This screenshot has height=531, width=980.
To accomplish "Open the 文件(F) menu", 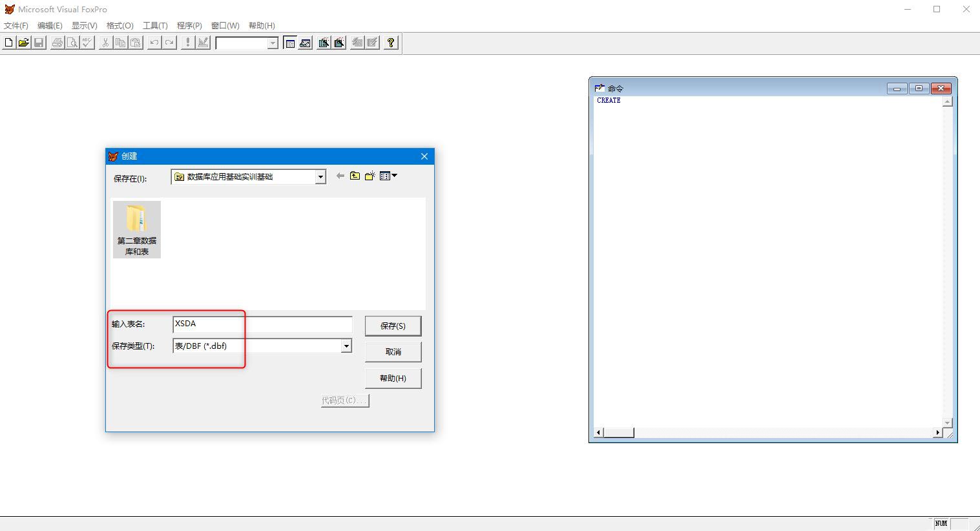I will click(x=16, y=26).
